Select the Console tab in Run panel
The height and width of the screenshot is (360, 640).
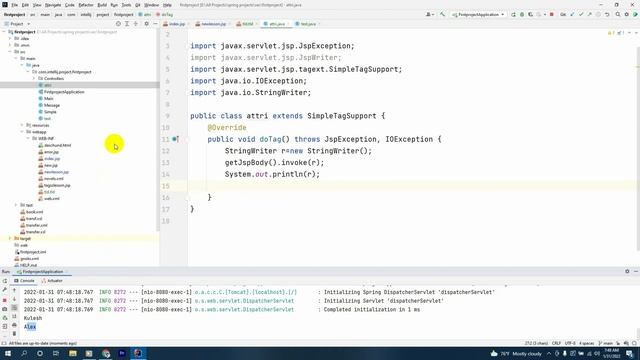click(24, 281)
